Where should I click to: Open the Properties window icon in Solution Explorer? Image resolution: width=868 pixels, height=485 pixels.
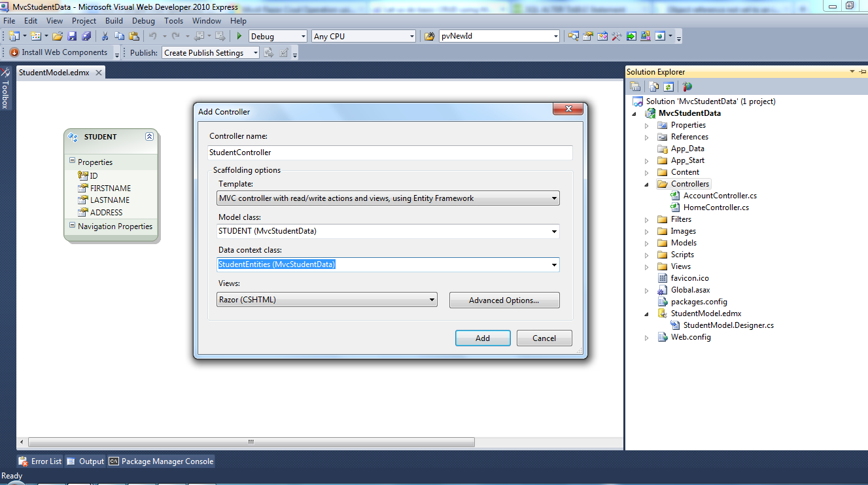tap(636, 86)
